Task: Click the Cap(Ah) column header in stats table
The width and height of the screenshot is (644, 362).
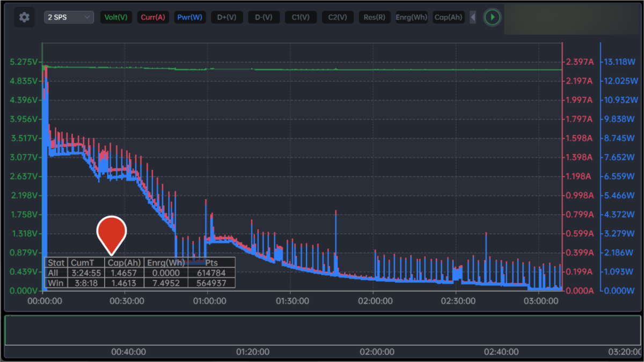Action: 125,262
